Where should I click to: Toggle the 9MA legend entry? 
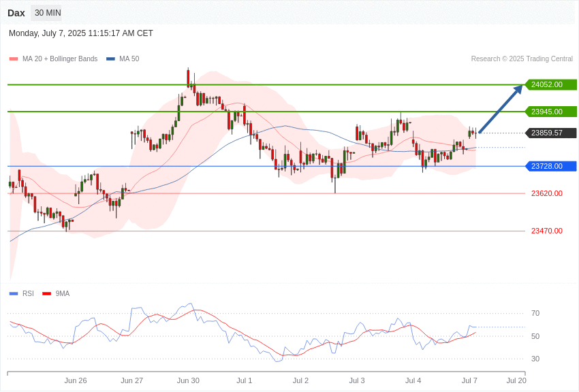pos(56,293)
